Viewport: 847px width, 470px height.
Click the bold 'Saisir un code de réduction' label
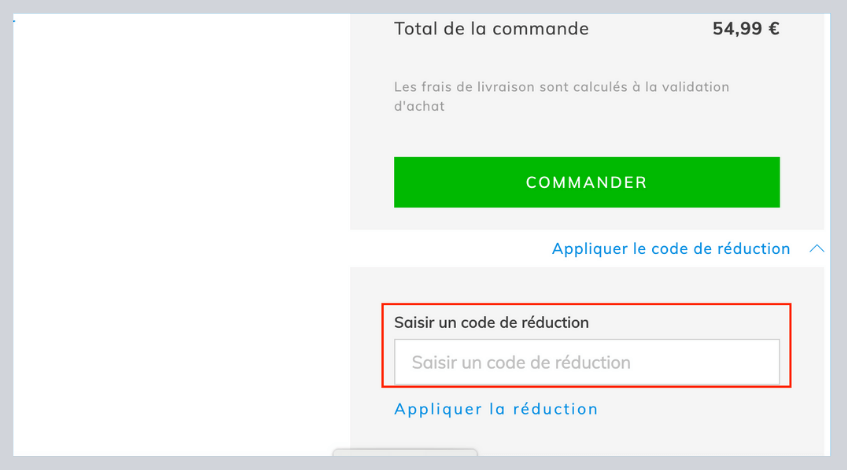491,322
